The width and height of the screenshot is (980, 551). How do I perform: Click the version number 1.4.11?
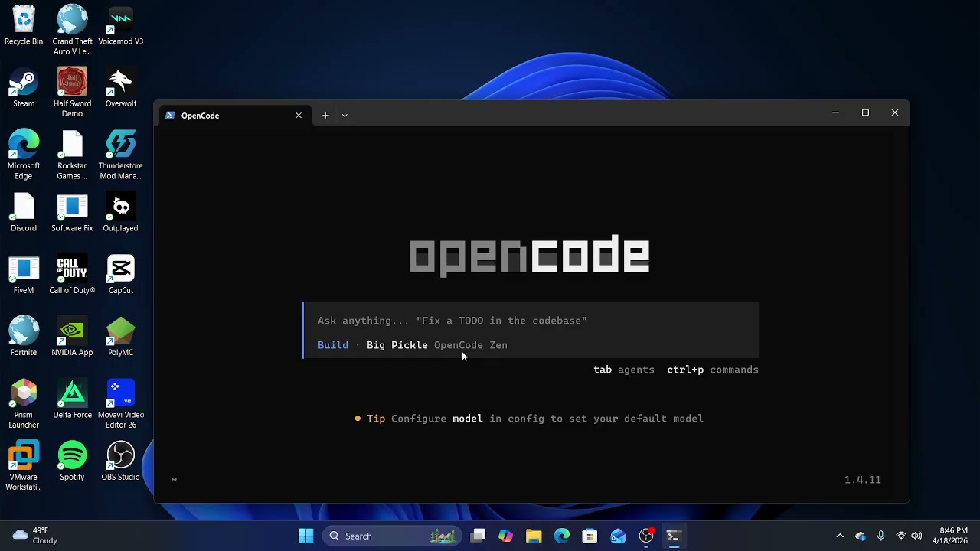point(863,480)
